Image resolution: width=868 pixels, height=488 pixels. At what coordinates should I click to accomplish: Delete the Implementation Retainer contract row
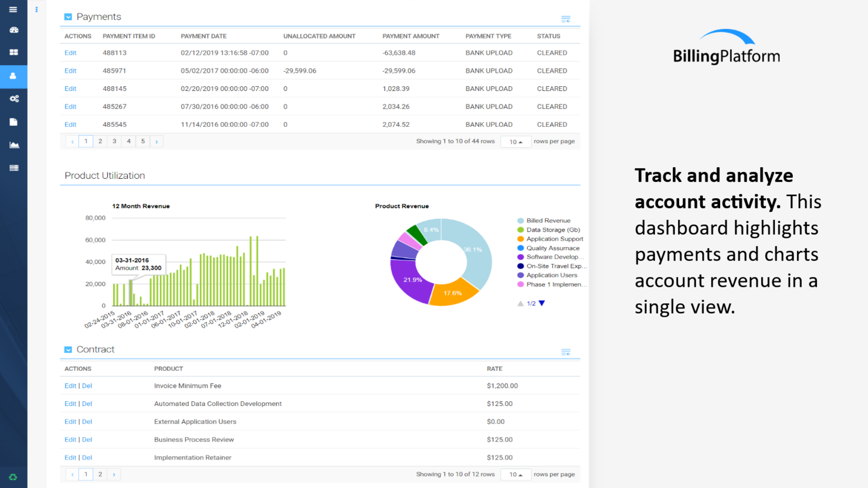pos(87,457)
